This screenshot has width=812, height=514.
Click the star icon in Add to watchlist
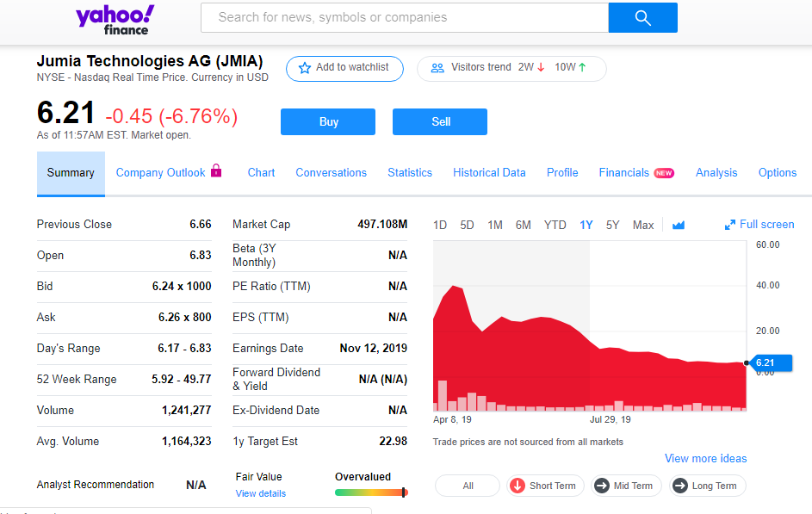coord(304,68)
